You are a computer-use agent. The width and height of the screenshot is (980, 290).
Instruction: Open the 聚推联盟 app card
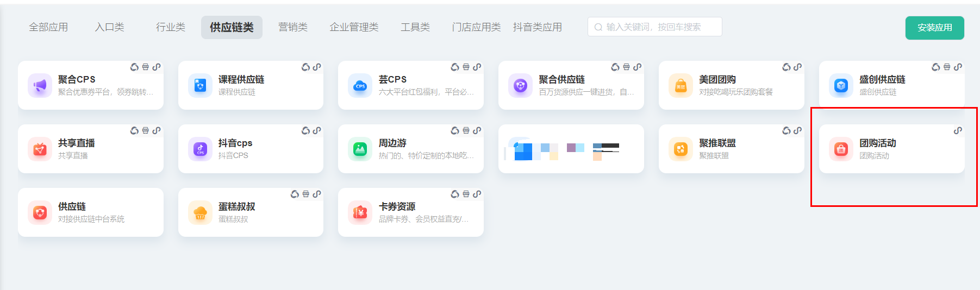click(732, 149)
